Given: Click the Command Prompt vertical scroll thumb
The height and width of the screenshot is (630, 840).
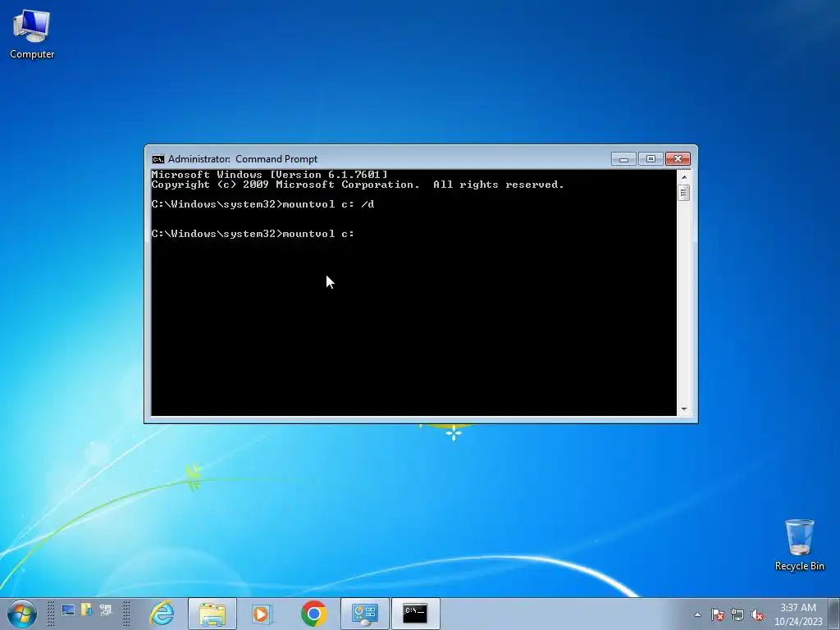Looking at the screenshot, I should pos(683,192).
